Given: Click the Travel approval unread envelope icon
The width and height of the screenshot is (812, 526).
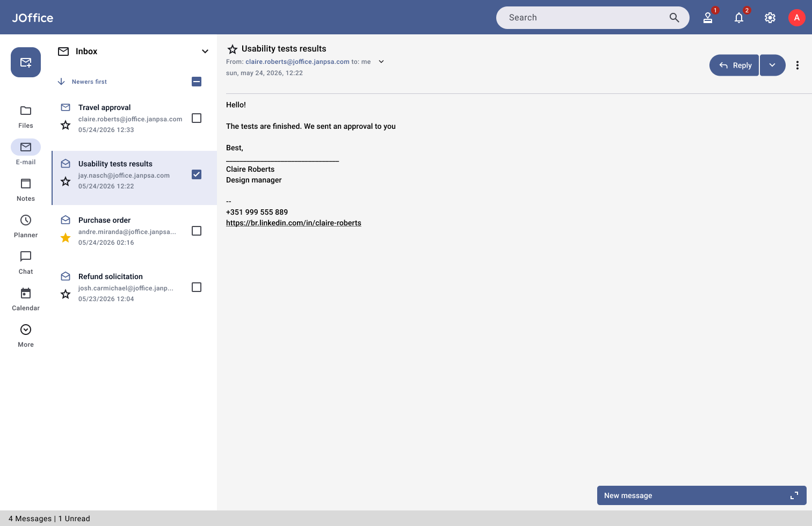Looking at the screenshot, I should [x=66, y=107].
